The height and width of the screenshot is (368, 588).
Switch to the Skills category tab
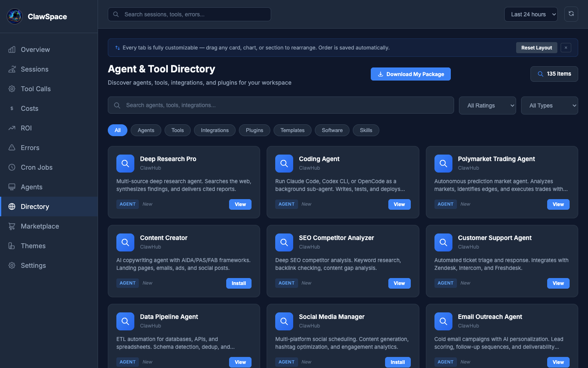pos(366,130)
